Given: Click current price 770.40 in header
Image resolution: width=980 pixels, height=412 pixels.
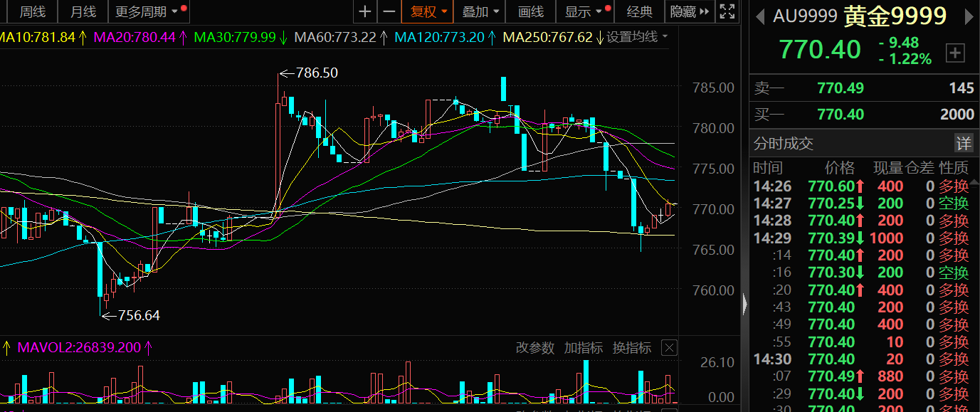Looking at the screenshot, I should [819, 49].
